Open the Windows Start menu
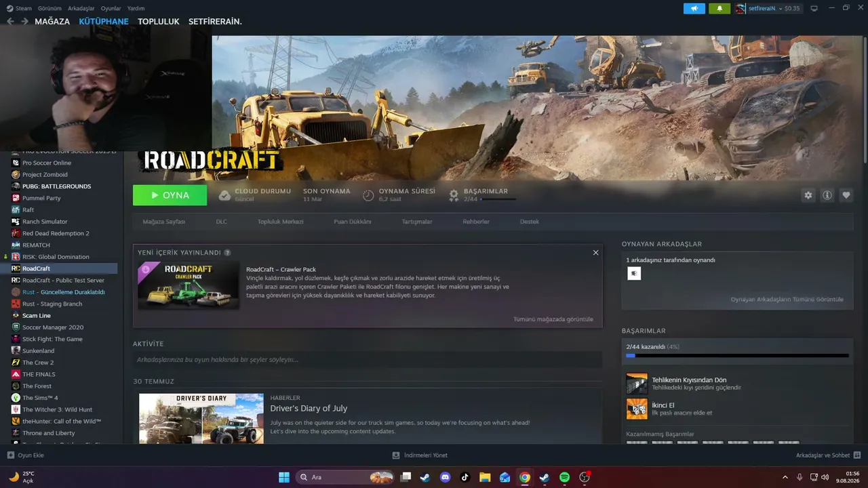The image size is (868, 488). click(284, 477)
